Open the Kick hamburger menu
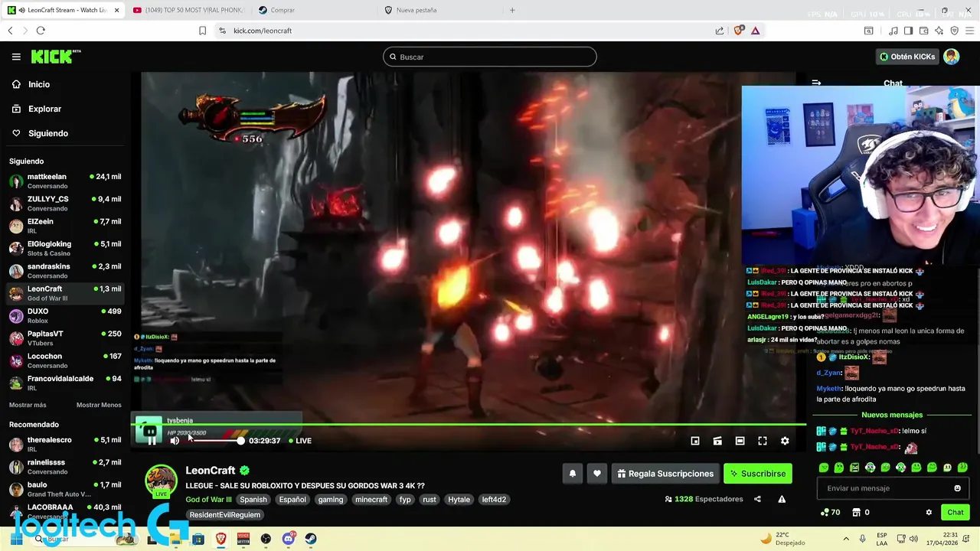Screen dimensions: 980x551 (16, 57)
